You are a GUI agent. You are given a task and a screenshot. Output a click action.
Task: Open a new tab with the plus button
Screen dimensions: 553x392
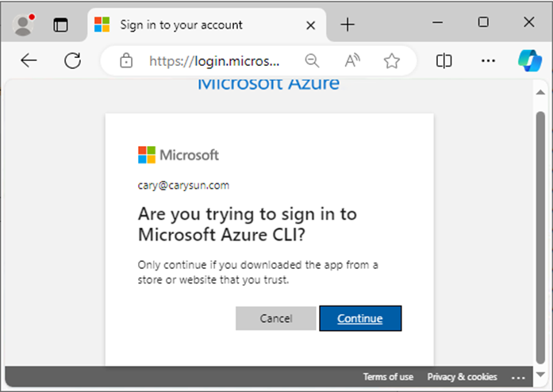(348, 25)
